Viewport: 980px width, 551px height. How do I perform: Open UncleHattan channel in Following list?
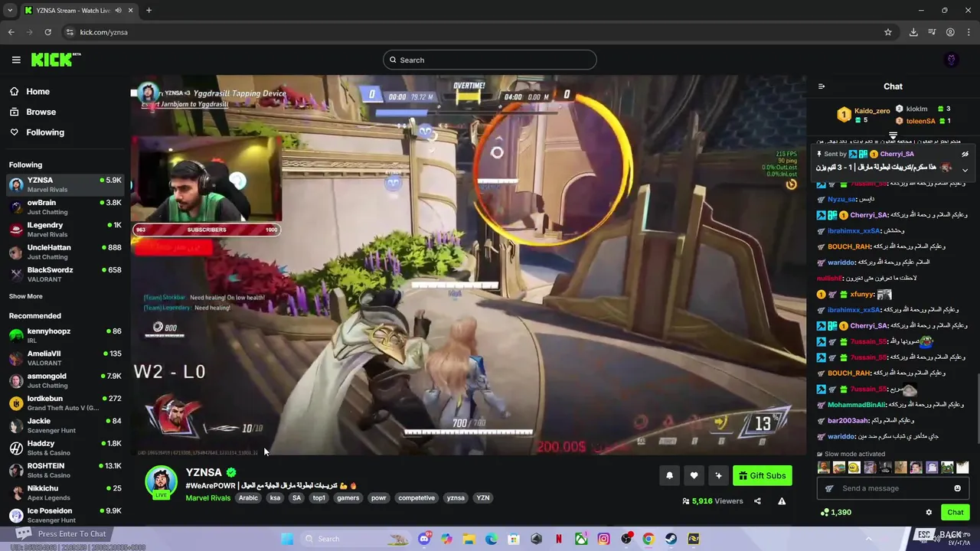point(64,252)
